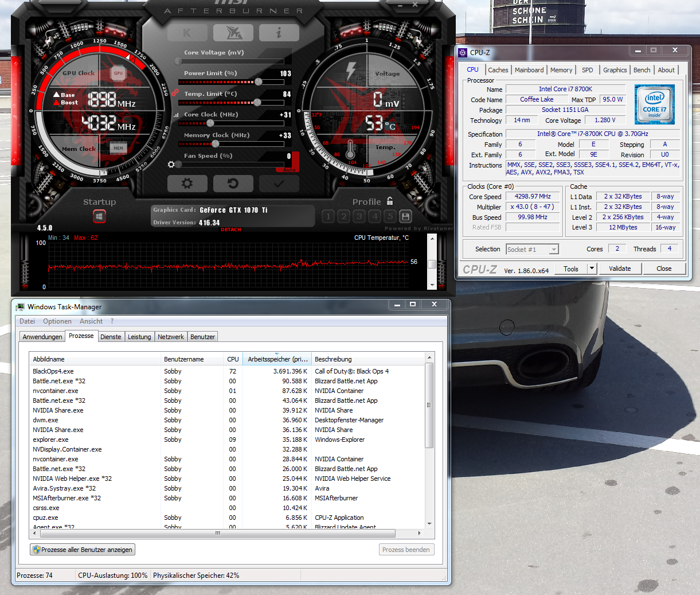700x595 pixels.
Task: Toggle the Profile lock icon
Action: point(390,201)
